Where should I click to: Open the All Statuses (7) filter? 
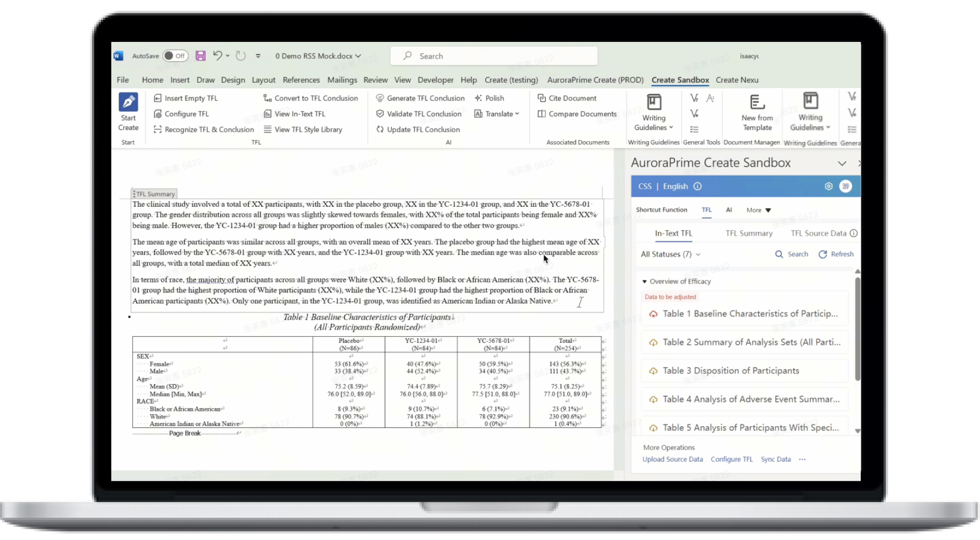click(x=671, y=254)
